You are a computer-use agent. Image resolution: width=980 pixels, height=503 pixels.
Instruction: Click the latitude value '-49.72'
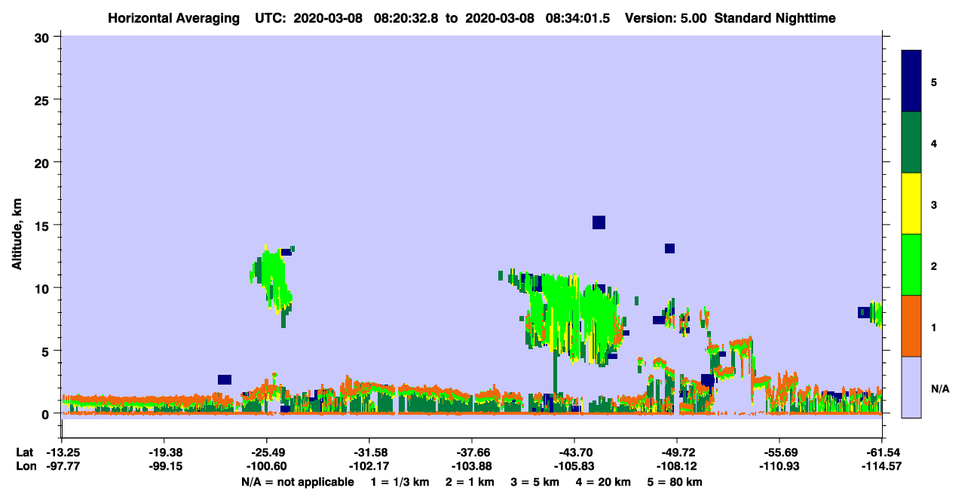[677, 452]
